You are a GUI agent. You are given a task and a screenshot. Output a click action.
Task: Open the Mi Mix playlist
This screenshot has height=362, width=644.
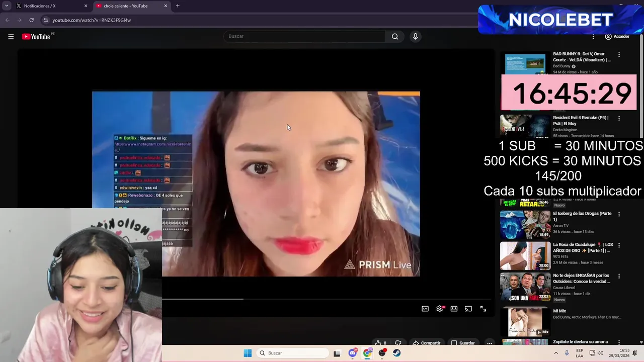pyautogui.click(x=559, y=311)
